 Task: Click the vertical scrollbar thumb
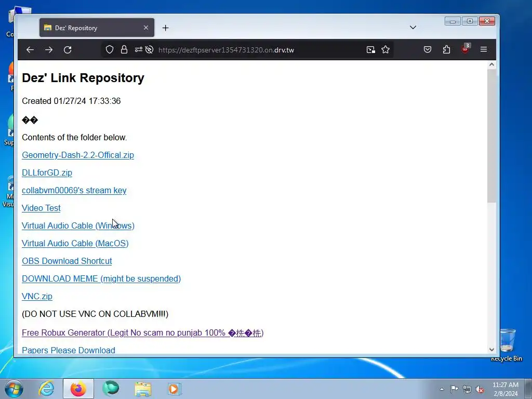click(491, 136)
